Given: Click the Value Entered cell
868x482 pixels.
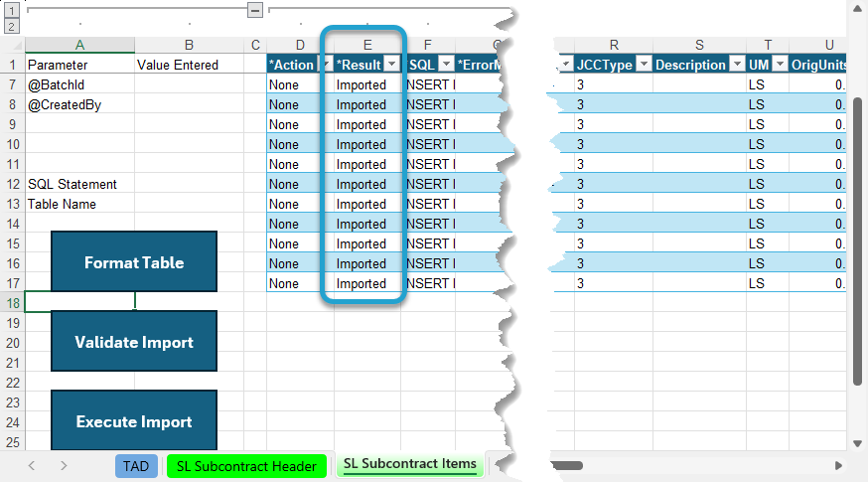Looking at the screenshot, I should click(x=189, y=65).
